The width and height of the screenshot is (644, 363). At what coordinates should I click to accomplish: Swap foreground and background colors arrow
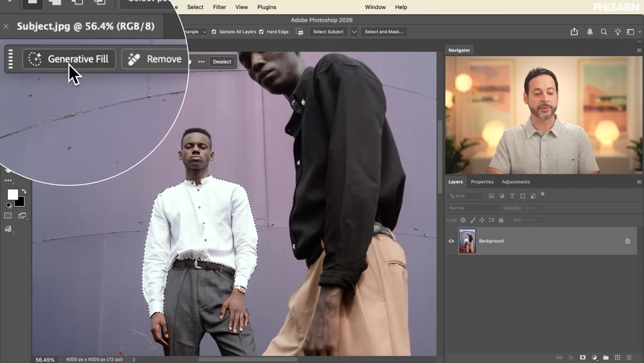pyautogui.click(x=24, y=191)
